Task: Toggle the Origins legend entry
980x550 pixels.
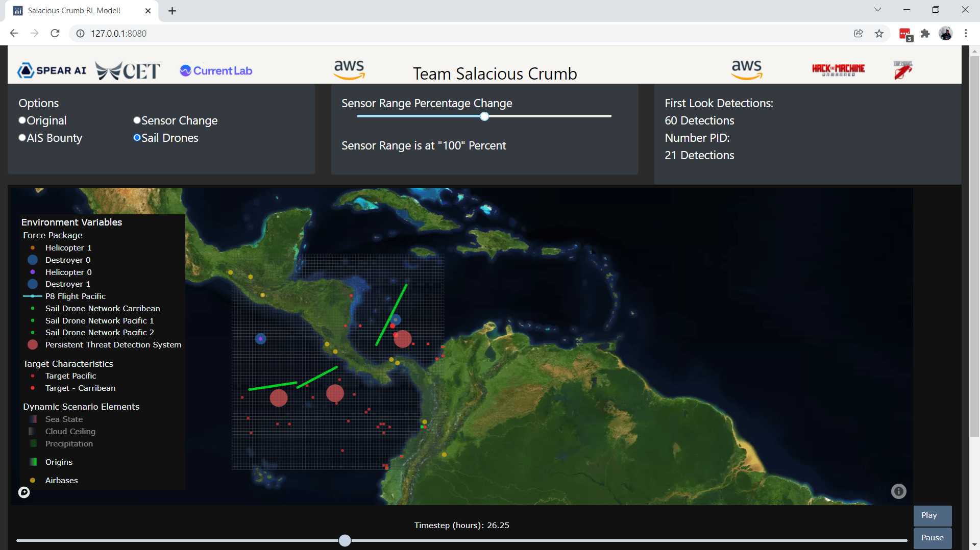Action: coord(59,462)
